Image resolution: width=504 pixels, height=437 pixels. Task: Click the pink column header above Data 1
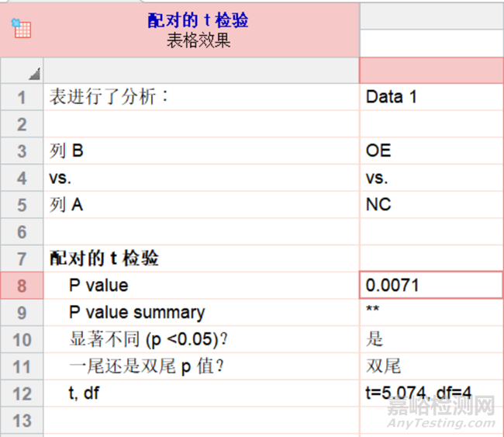pyautogui.click(x=430, y=71)
